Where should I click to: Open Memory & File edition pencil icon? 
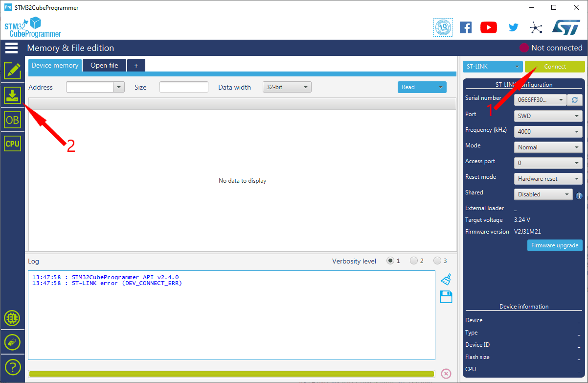pos(12,71)
